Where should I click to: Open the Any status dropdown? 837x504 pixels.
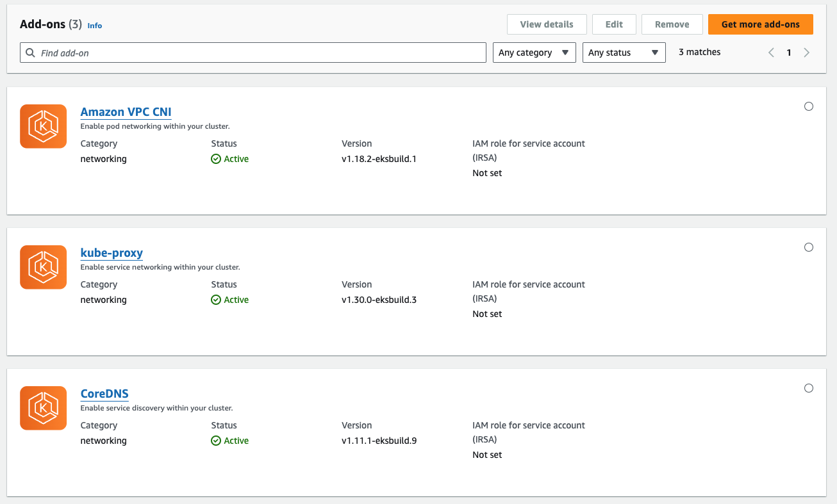[624, 53]
